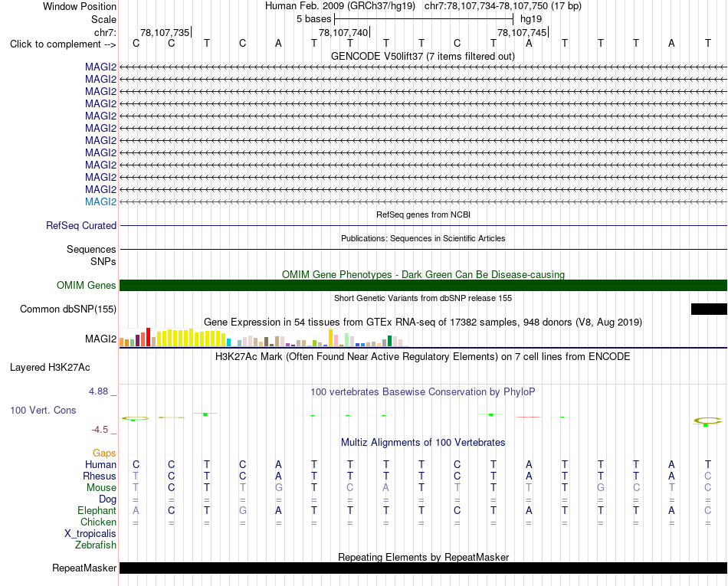Screen dimensions: 728x586
Task: Click the hg19 text beside the scale bar
Action: click(531, 19)
